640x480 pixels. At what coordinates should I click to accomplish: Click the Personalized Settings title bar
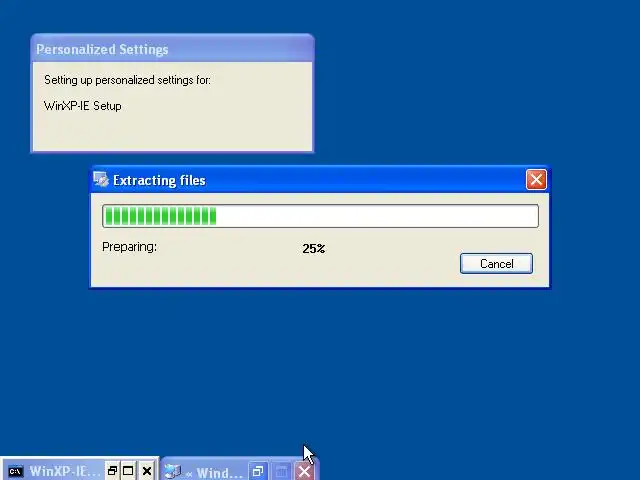tap(172, 49)
